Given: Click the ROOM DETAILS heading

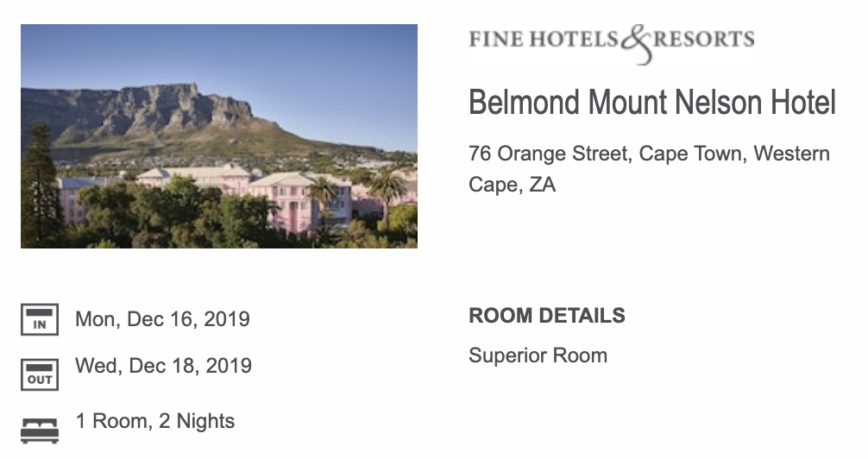Looking at the screenshot, I should (x=547, y=316).
